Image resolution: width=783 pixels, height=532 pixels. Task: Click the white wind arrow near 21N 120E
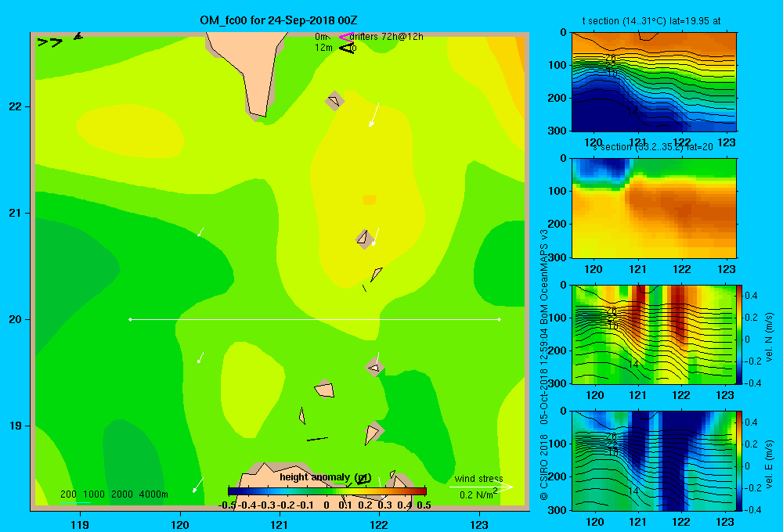[x=200, y=232]
